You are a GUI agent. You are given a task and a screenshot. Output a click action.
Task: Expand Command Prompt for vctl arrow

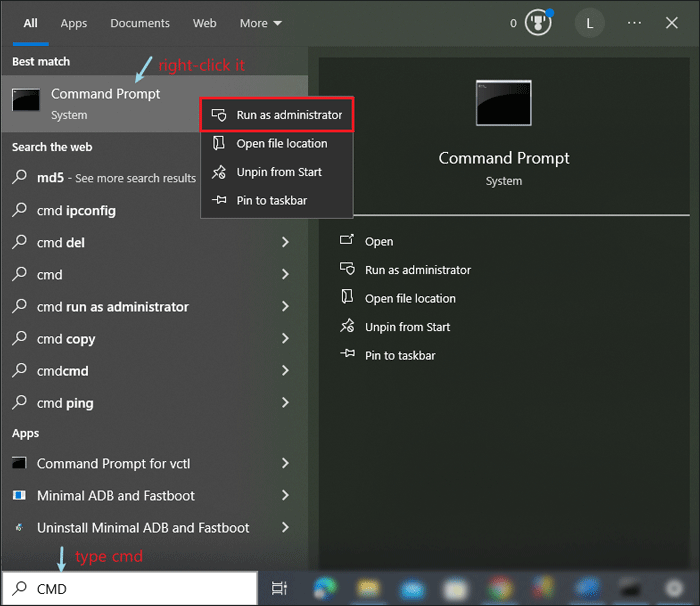click(x=285, y=463)
